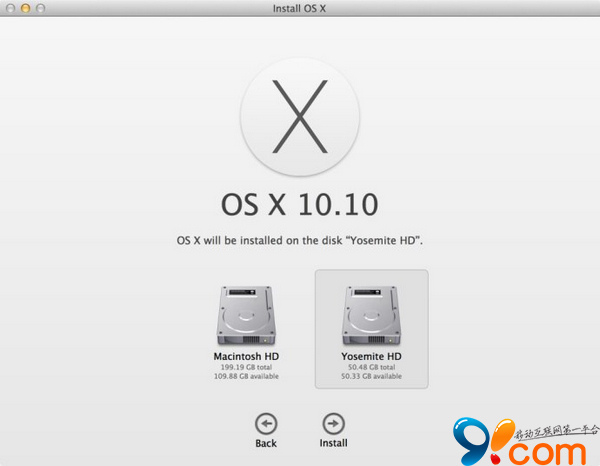Click the "50.33 GB available" text
The width and height of the screenshot is (600, 466).
click(x=371, y=376)
